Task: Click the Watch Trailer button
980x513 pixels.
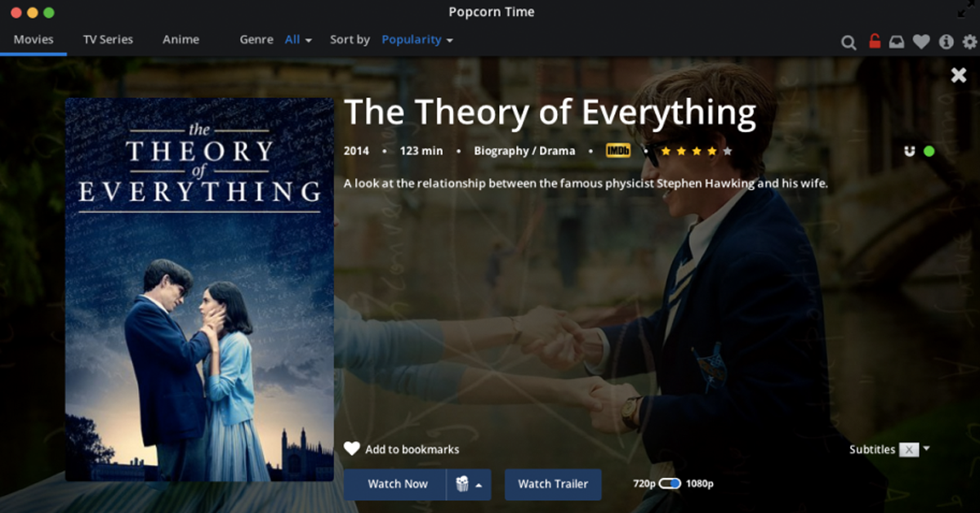Action: click(x=553, y=484)
